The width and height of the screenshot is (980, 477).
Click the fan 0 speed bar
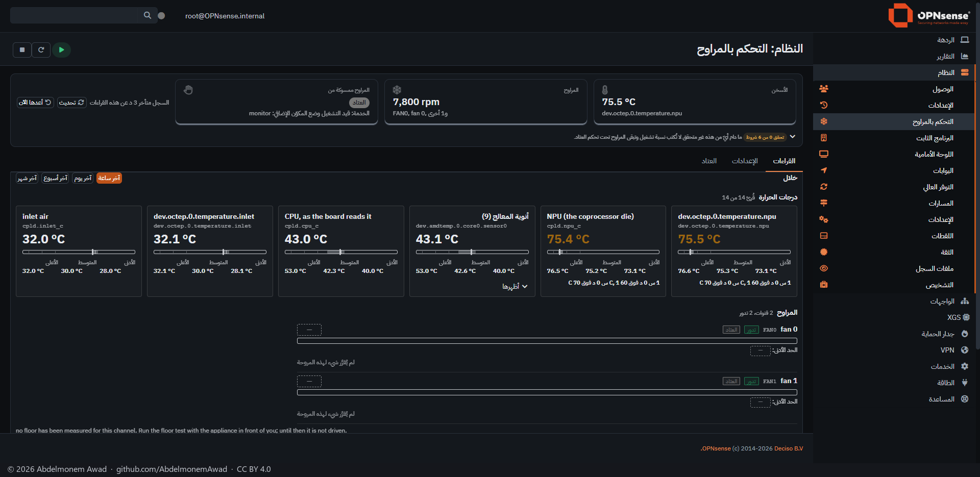tap(547, 341)
